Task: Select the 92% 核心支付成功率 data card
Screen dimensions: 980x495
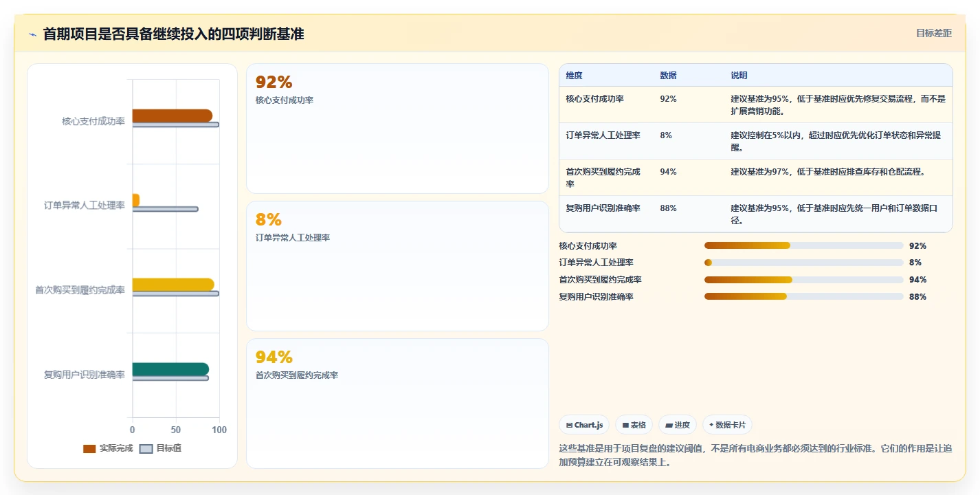Action: [397, 129]
